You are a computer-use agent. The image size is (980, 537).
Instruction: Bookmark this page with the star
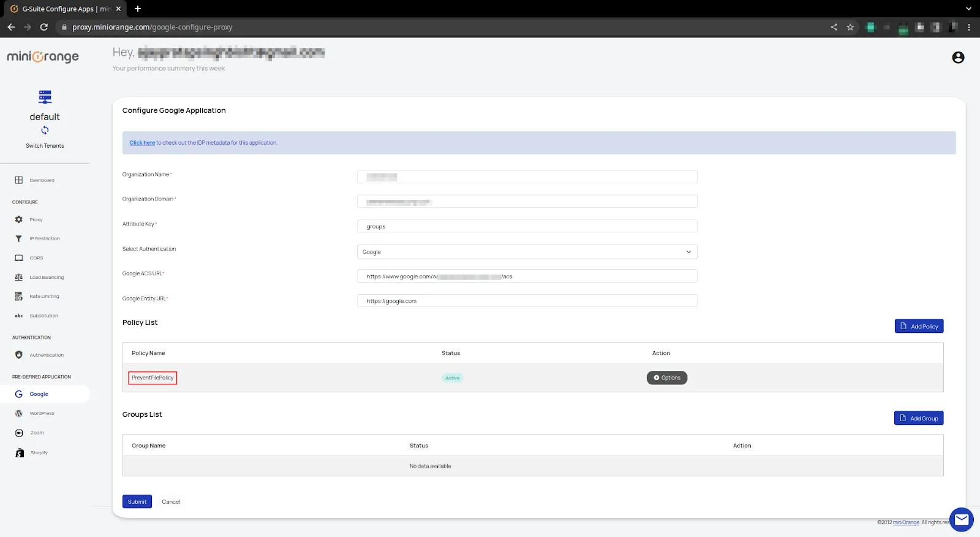pyautogui.click(x=850, y=27)
